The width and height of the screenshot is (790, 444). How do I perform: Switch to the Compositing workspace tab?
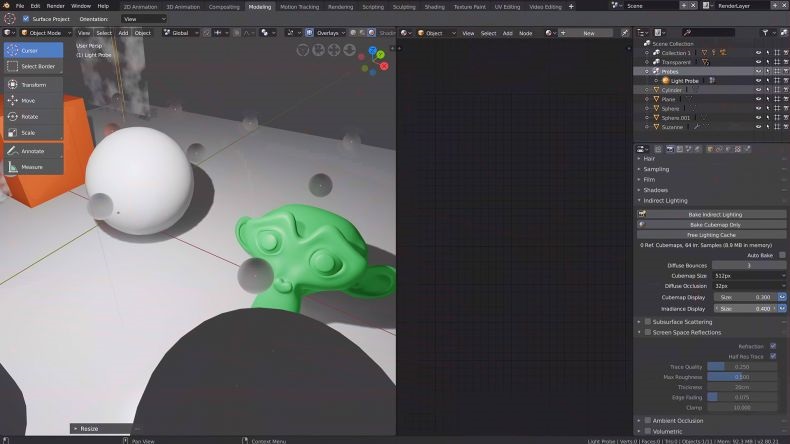pyautogui.click(x=224, y=7)
